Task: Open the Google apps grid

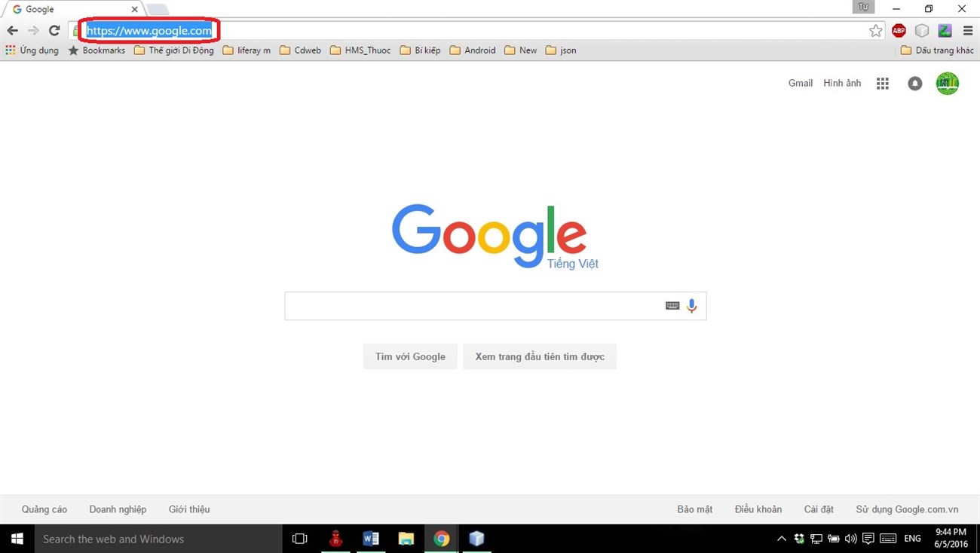Action: (882, 84)
